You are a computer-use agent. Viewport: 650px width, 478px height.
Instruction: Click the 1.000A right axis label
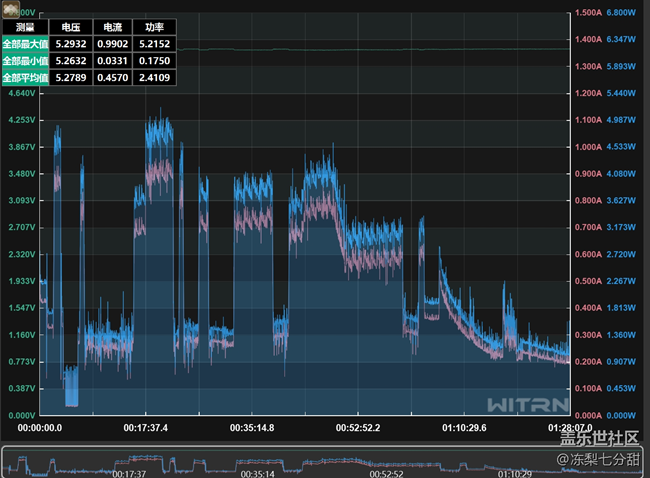pos(586,147)
